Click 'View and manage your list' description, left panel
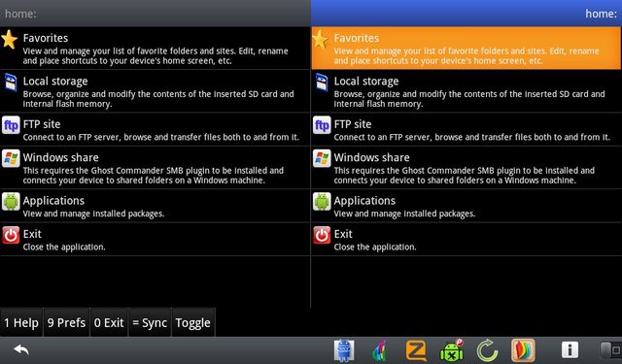This screenshot has height=364, width=622. (155, 56)
